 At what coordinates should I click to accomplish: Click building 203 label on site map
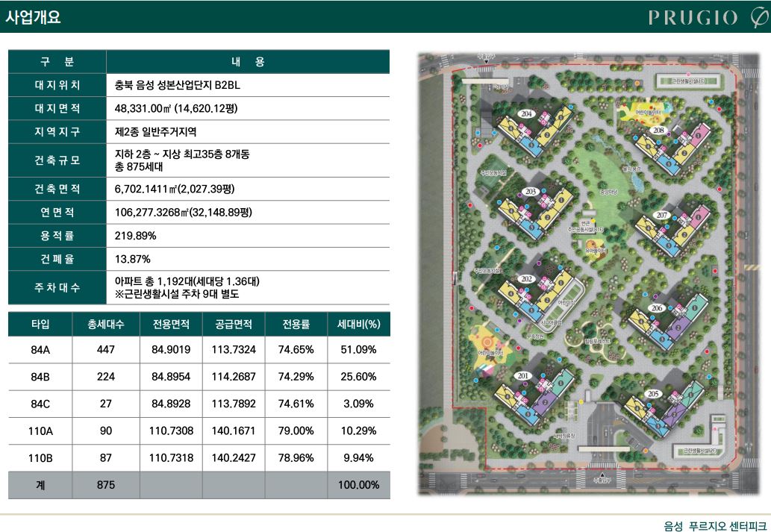(x=531, y=191)
